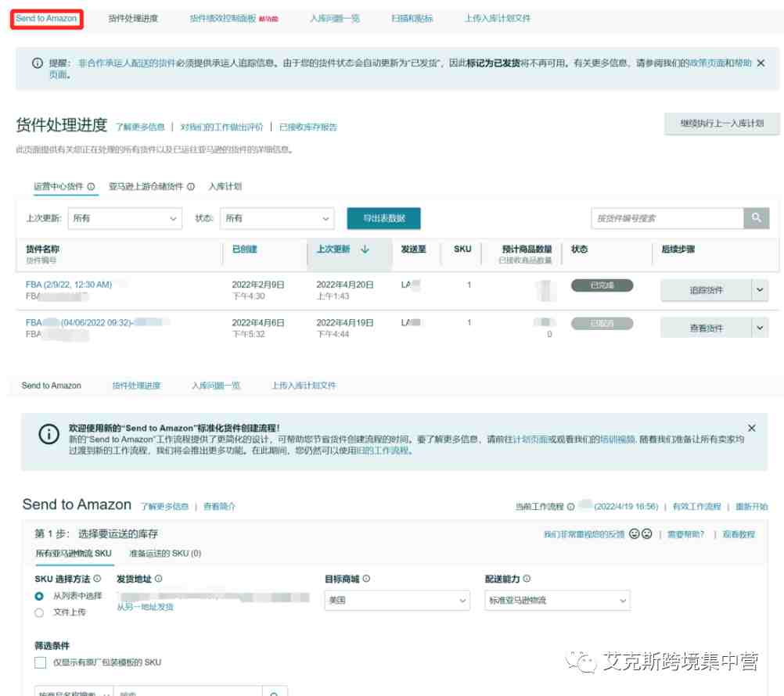The image size is (784, 696).
Task: Click the 继续执行上一入库计划 button
Action: [721, 124]
